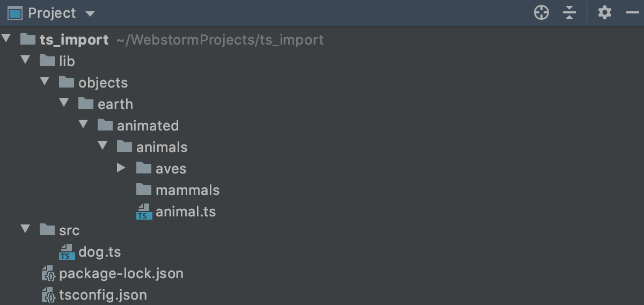Click the mammals folder icon

[143, 190]
